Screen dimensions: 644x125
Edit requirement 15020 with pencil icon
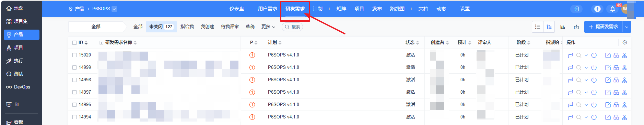click(x=608, y=55)
